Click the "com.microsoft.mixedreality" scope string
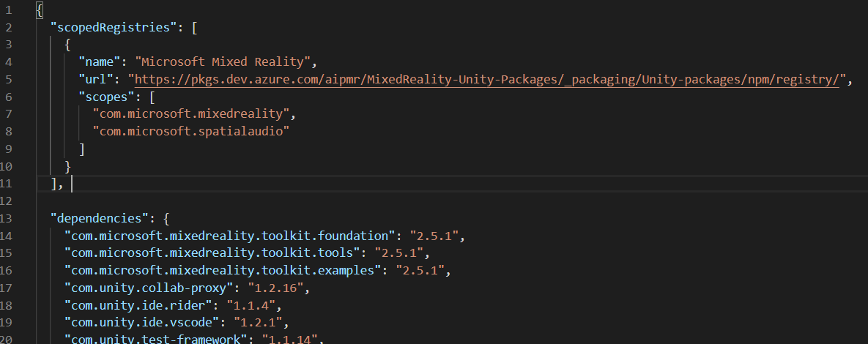Viewport: 868px width, 344px height. [191, 114]
